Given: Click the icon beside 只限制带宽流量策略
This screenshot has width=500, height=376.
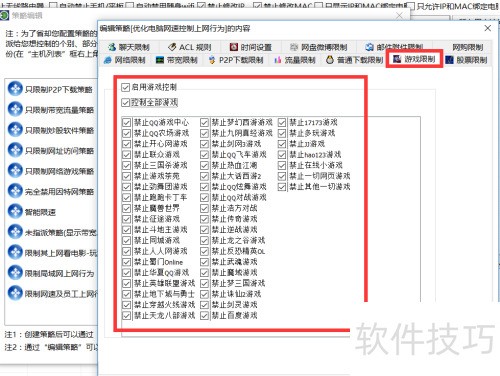Looking at the screenshot, I should coord(15,109).
